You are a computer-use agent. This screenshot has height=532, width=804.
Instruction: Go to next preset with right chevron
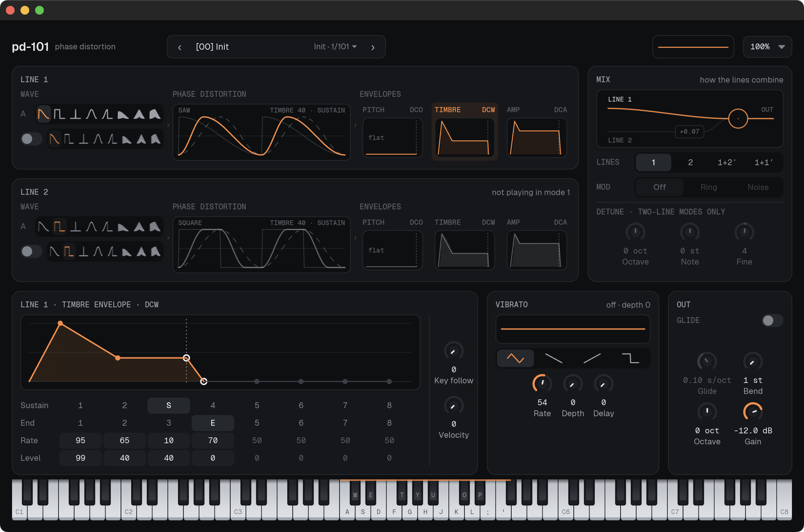coord(373,47)
